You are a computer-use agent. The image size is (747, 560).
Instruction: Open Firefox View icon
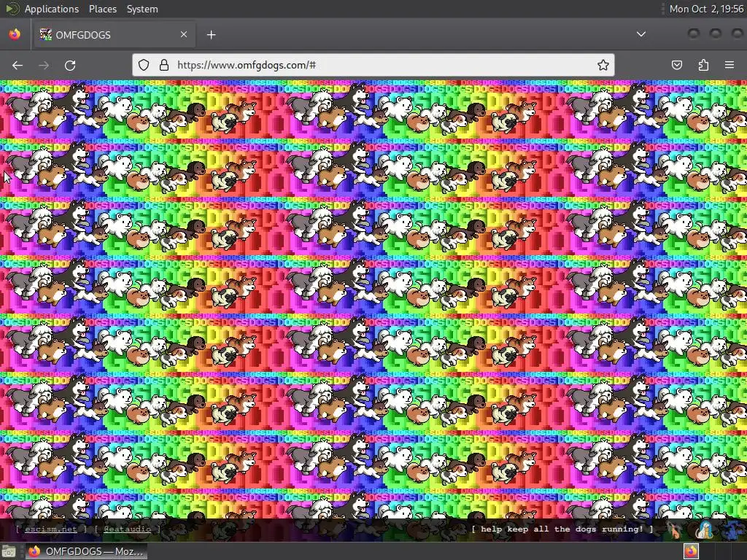[x=15, y=34]
